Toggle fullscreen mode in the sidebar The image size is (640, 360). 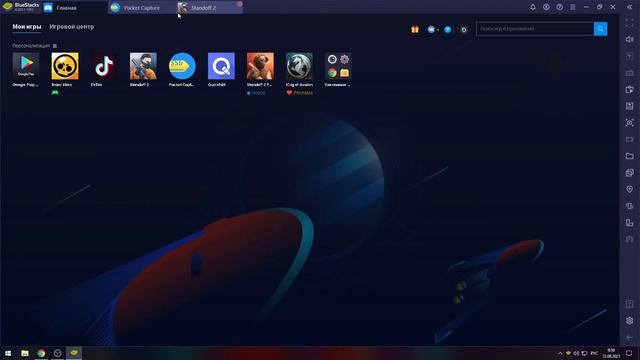pos(629,23)
